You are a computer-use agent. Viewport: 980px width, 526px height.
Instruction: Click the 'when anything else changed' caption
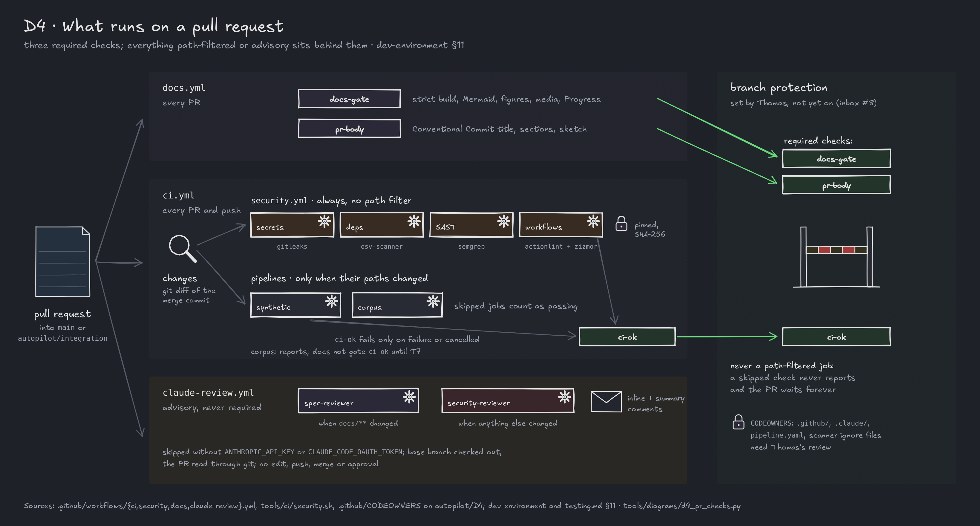pyautogui.click(x=508, y=423)
